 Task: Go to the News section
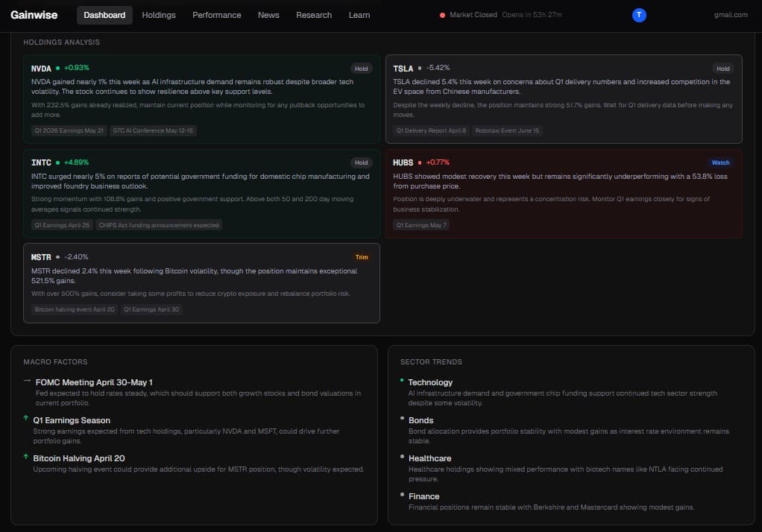(268, 15)
